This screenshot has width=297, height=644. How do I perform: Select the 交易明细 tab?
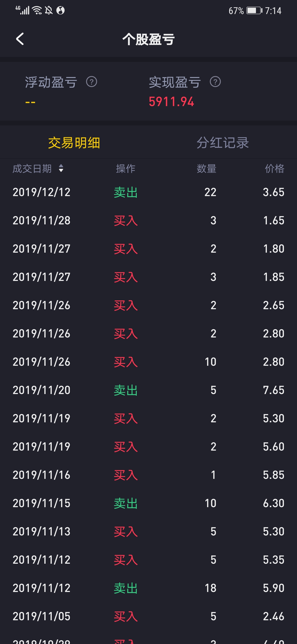(74, 143)
